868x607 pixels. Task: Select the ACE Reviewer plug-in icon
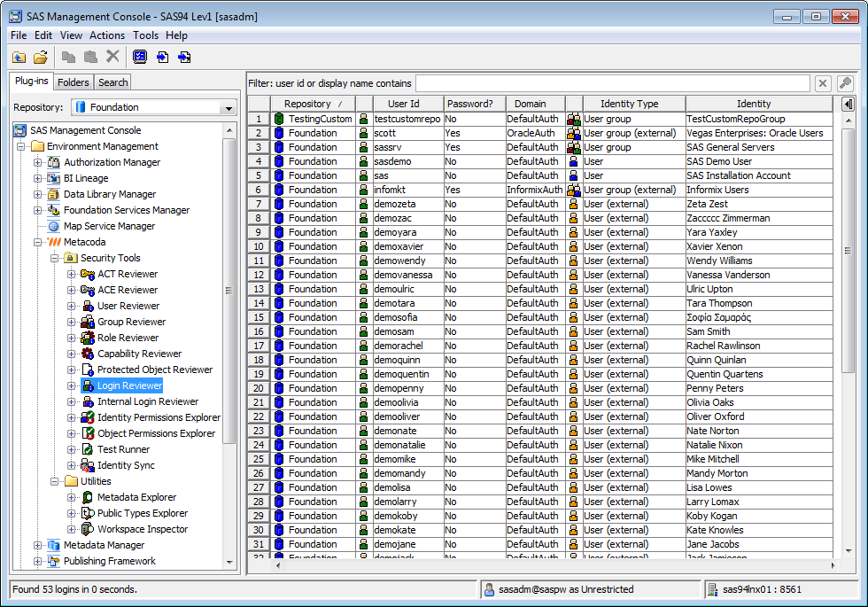click(88, 291)
